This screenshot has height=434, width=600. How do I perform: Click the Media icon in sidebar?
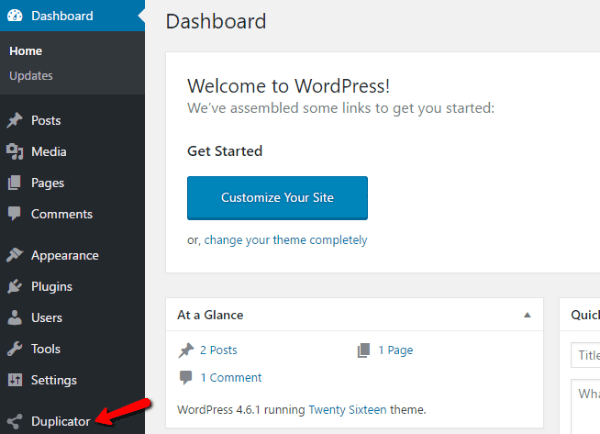14,152
